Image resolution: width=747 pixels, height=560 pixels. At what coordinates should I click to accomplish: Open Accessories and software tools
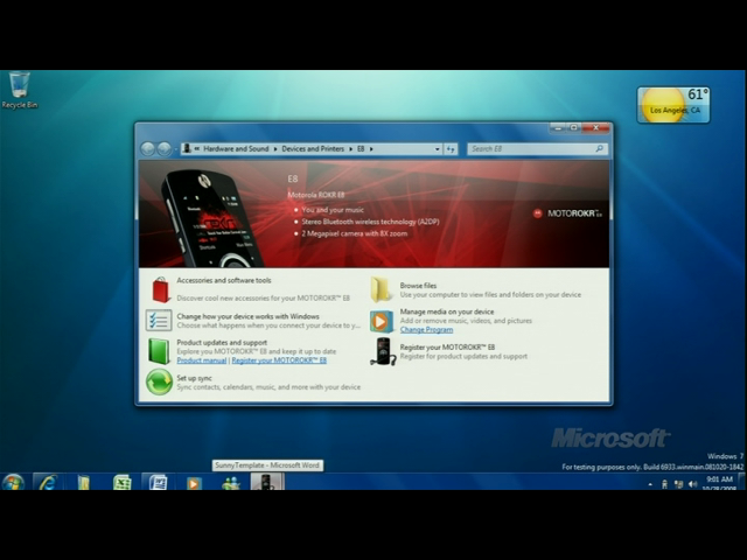(224, 281)
